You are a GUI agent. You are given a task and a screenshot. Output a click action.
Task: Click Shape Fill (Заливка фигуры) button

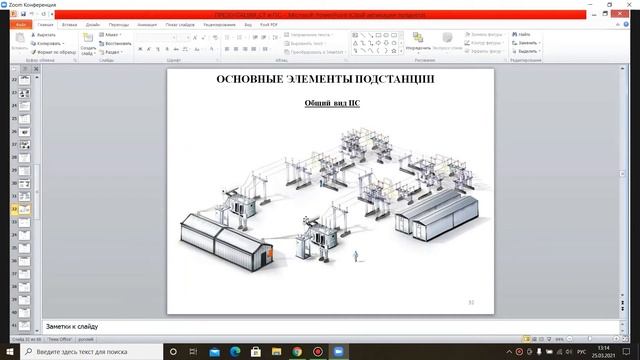[484, 35]
